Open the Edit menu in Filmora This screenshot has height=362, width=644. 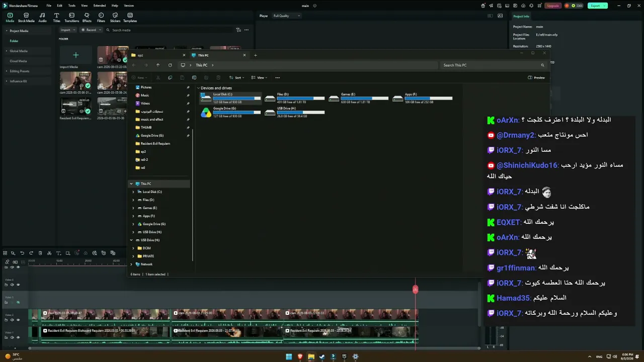point(59,6)
